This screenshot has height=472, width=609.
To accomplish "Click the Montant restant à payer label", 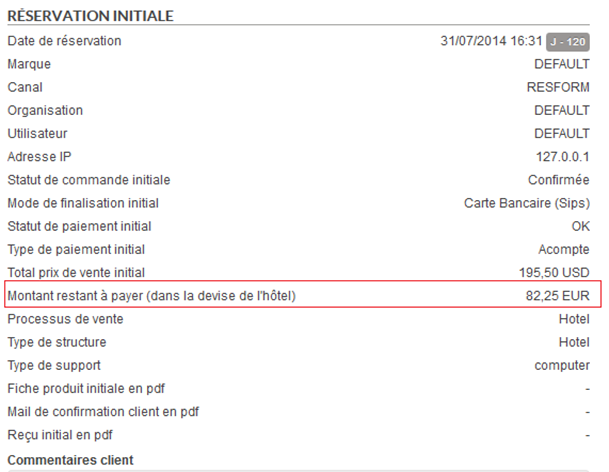I will click(x=152, y=296).
